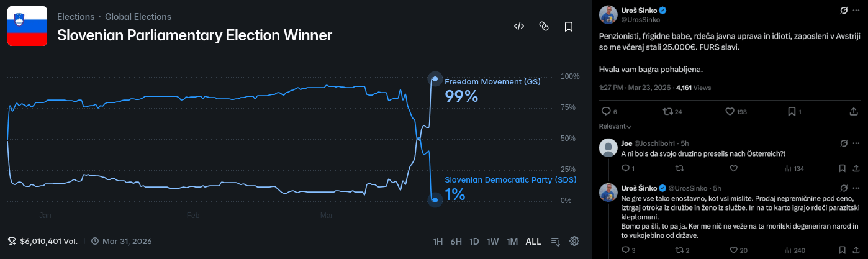This screenshot has width=868, height=259.
Task: Click the embed code icon
Action: [x=519, y=26]
